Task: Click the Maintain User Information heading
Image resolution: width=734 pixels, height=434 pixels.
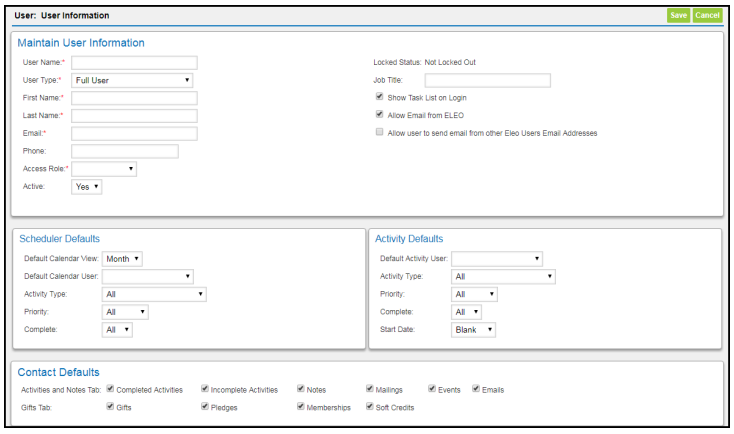Action: tap(81, 43)
